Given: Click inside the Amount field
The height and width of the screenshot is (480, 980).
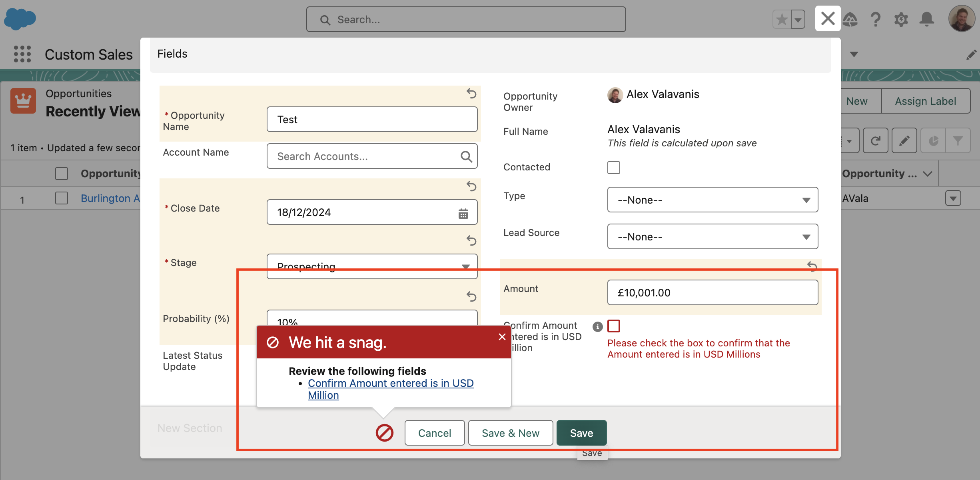Looking at the screenshot, I should [x=712, y=292].
